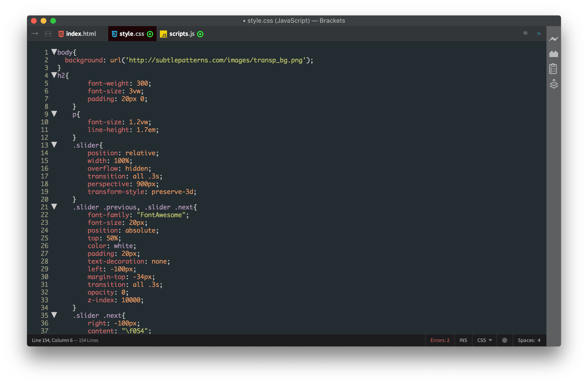Click the double-chevron overflow icon near top right
This screenshot has width=588, height=385.
click(x=539, y=33)
